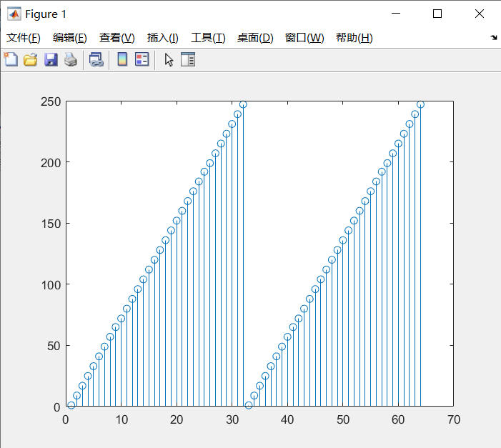Minimize the Figure 1 window
Screen dimensions: 501x448
click(x=396, y=14)
